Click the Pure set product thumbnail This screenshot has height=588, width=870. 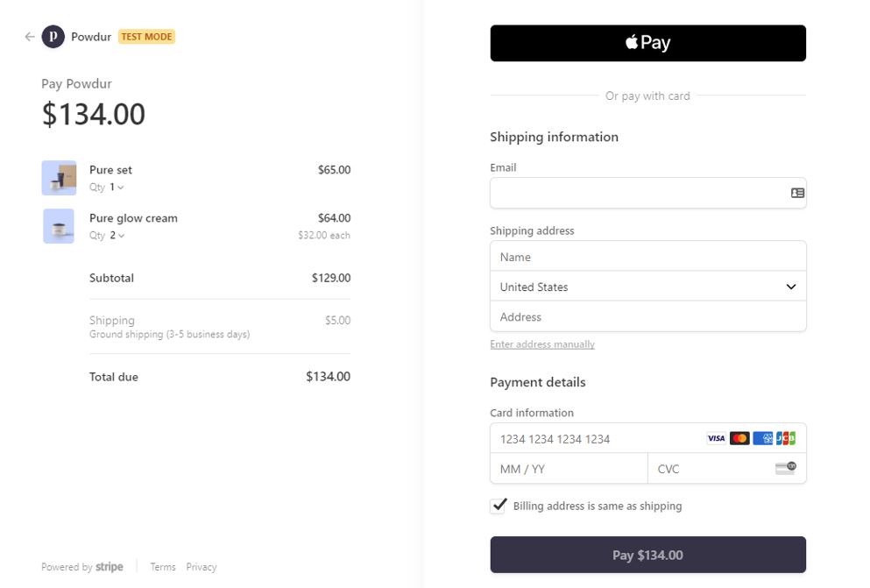(59, 178)
